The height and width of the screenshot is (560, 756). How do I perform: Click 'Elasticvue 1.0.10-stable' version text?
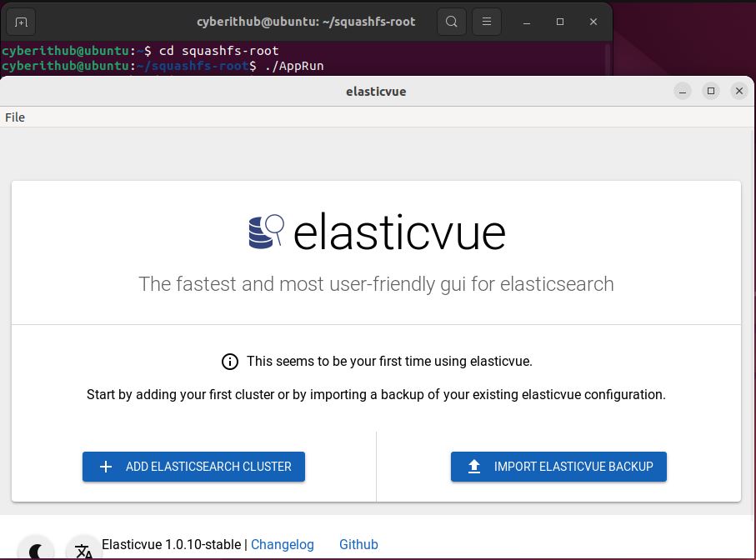pos(171,544)
